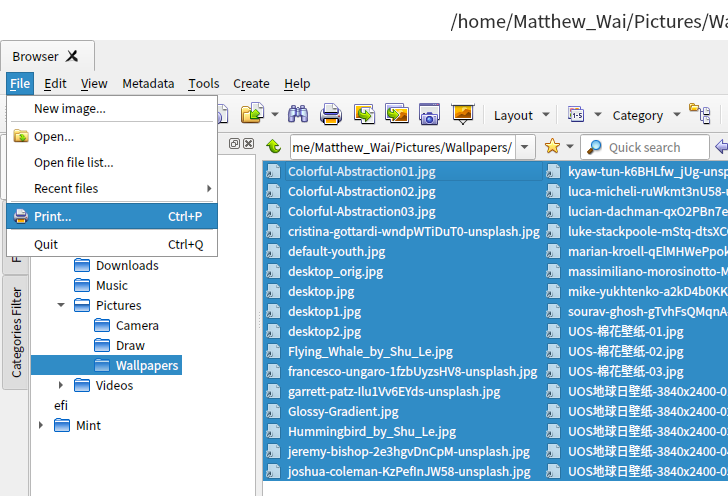Click the printer icon in the toolbar
Viewport: 728px width, 496px height.
[331, 114]
